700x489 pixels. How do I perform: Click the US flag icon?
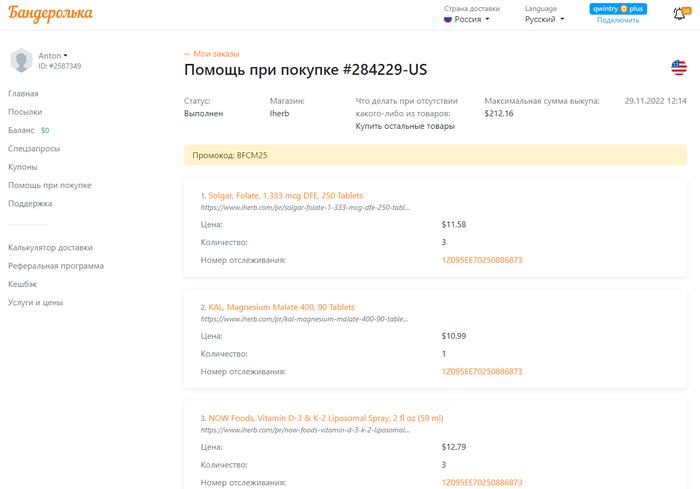pyautogui.click(x=679, y=67)
